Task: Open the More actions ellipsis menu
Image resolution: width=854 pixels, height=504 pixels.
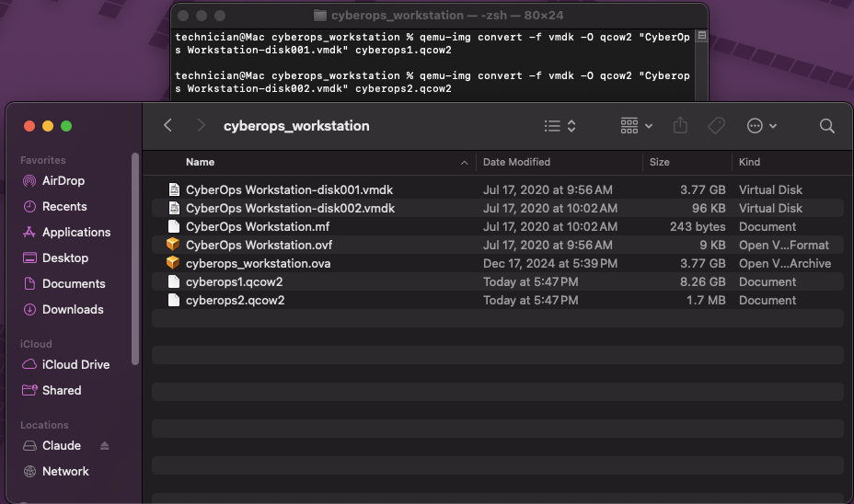Action: coord(762,126)
